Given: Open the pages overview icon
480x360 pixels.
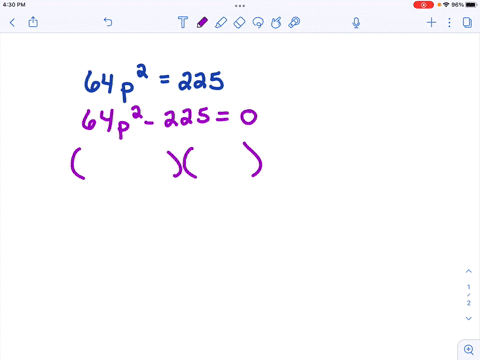Looking at the screenshot, I should (467, 22).
